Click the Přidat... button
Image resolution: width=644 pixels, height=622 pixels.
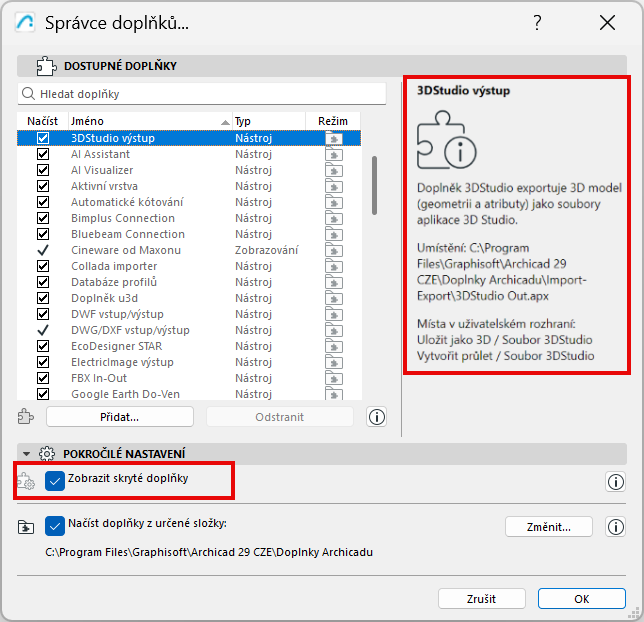pyautogui.click(x=119, y=416)
